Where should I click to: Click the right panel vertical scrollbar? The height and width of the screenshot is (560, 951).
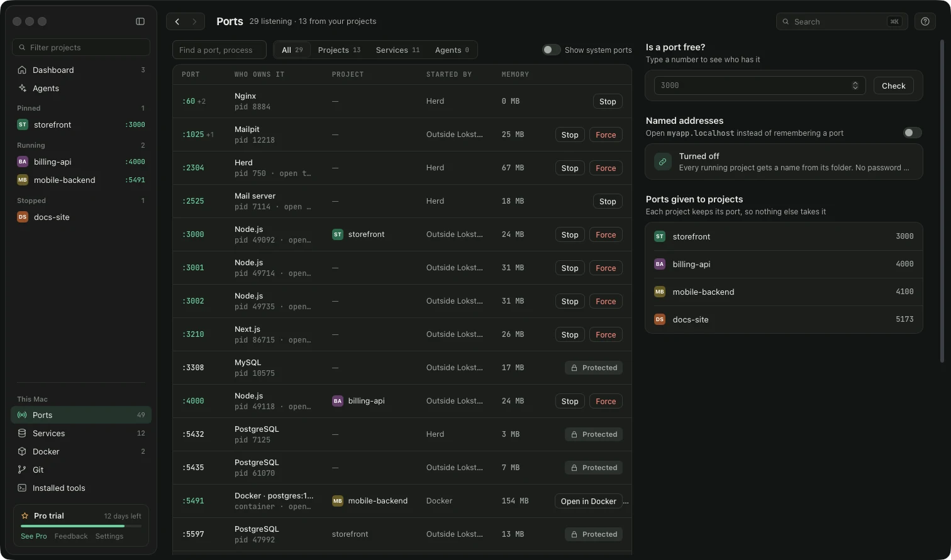click(x=942, y=201)
